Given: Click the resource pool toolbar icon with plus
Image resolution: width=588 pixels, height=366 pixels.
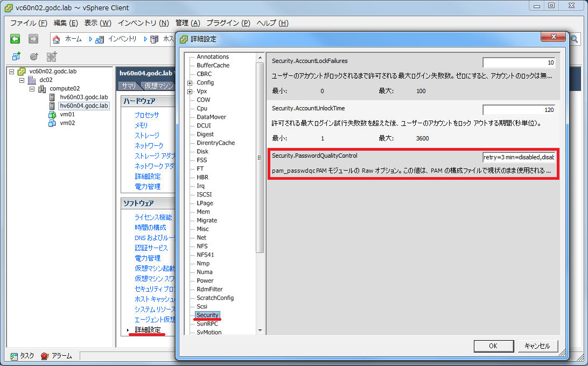Looking at the screenshot, I should pos(51,57).
